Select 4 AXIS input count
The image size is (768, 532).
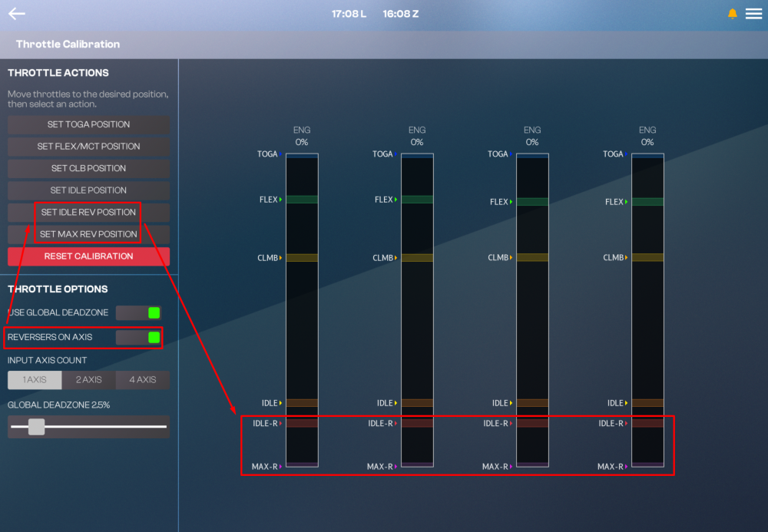143,380
